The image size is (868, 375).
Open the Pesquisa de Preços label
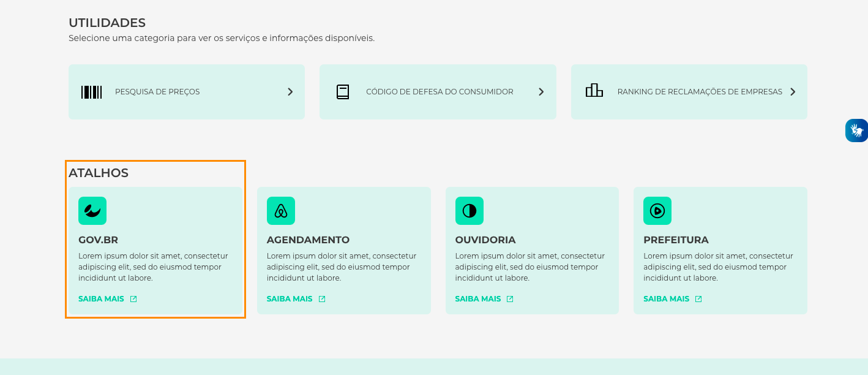tap(157, 92)
